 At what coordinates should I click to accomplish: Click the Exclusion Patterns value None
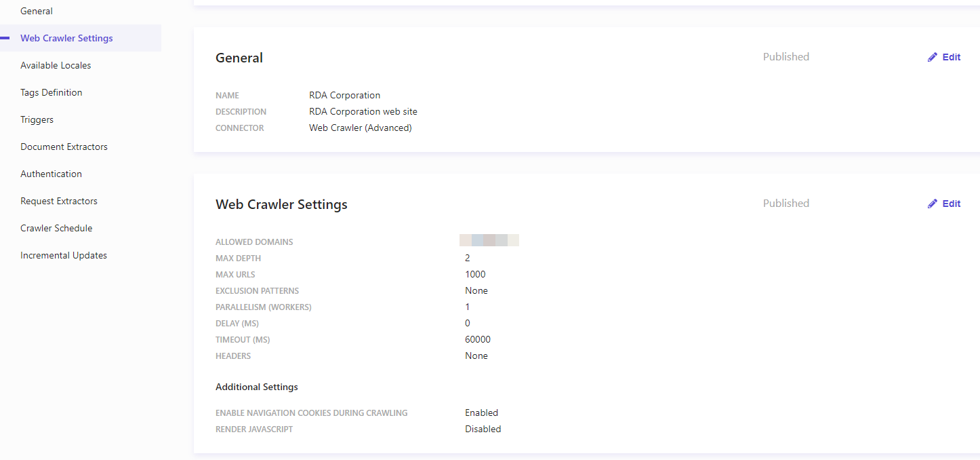click(x=476, y=290)
